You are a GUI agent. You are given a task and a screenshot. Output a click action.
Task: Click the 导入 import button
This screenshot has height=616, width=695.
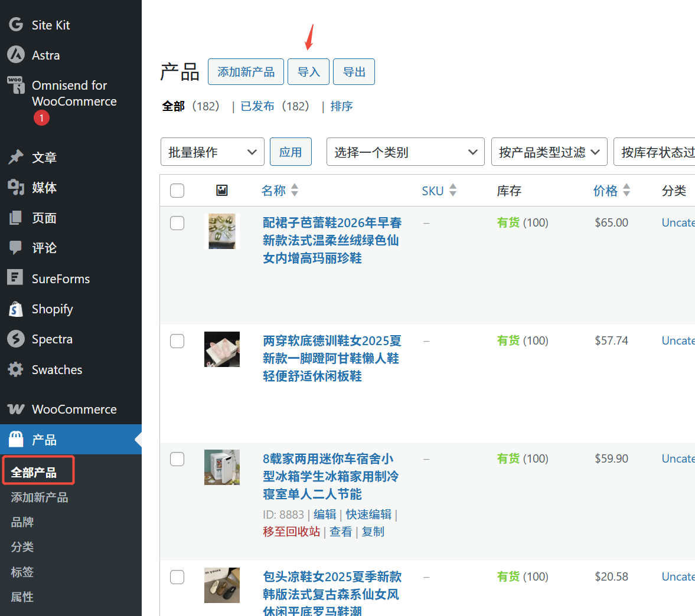308,72
